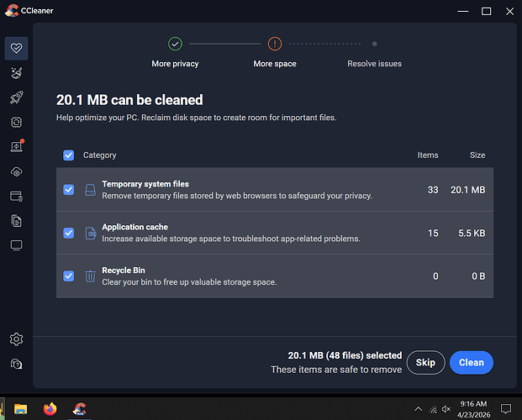Open the notification center icon
Image resolution: width=522 pixels, height=420 pixels.
[506, 409]
